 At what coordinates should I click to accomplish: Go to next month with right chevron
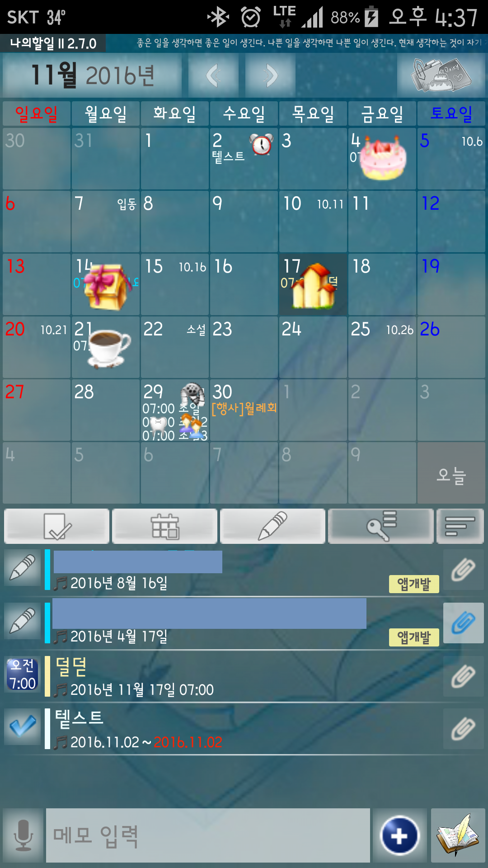coord(270,75)
